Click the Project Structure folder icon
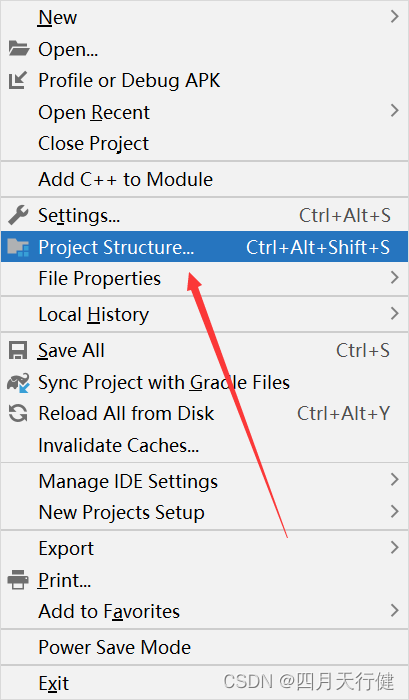 click(18, 247)
